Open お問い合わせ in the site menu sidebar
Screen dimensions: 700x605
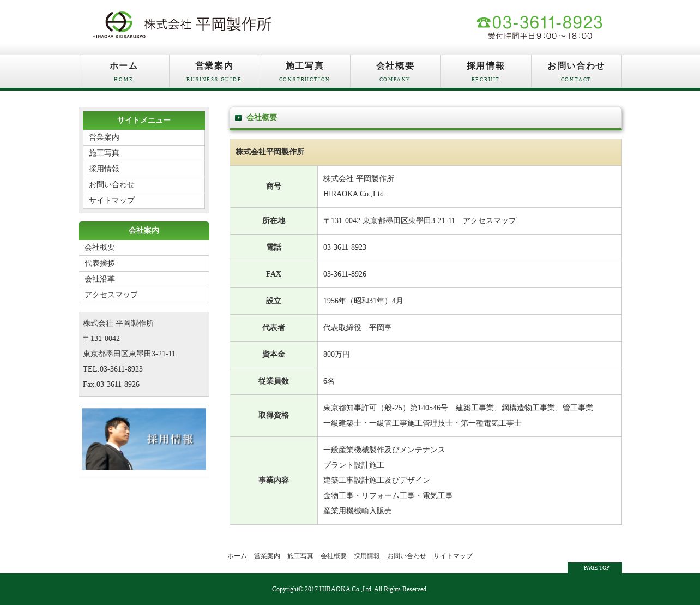[144, 185]
